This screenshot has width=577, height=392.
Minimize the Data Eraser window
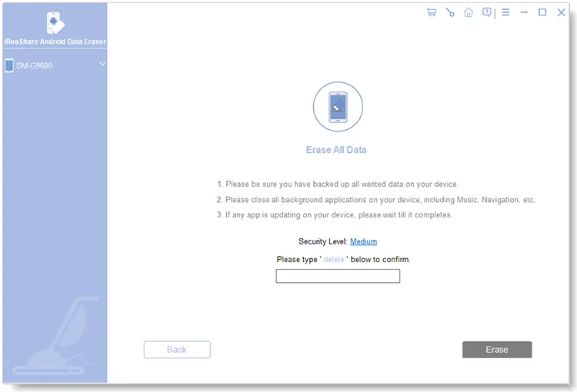point(524,12)
